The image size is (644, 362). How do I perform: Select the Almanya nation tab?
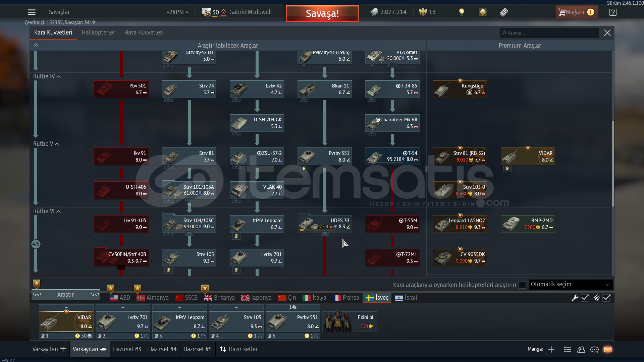pos(153,298)
